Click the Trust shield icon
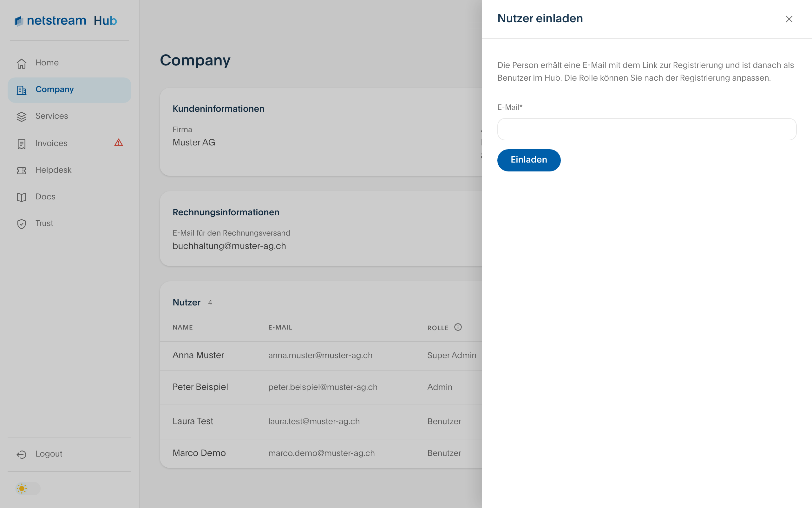Image resolution: width=812 pixels, height=508 pixels. (x=22, y=224)
